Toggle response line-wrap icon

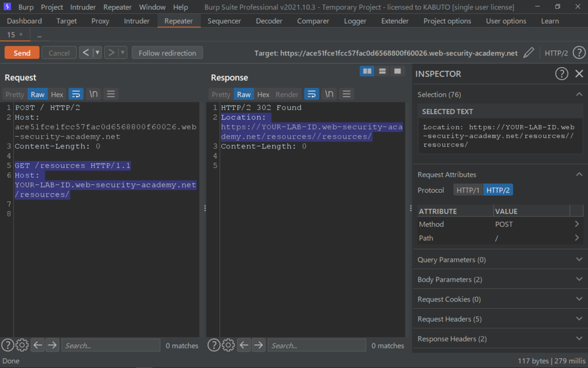(x=312, y=94)
